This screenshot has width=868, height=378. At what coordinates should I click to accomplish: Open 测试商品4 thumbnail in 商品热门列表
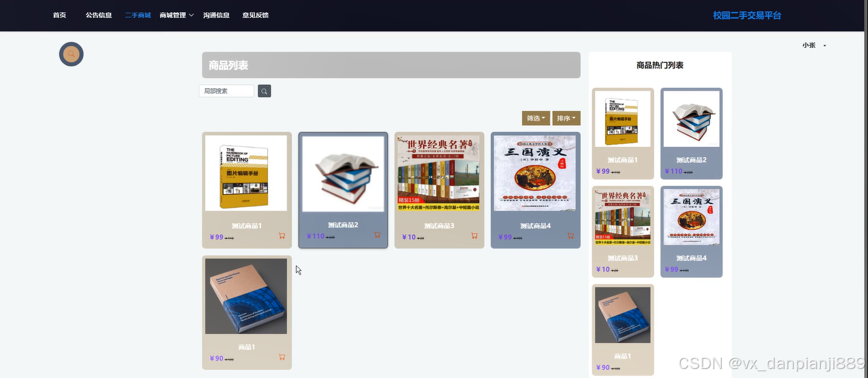coord(691,217)
